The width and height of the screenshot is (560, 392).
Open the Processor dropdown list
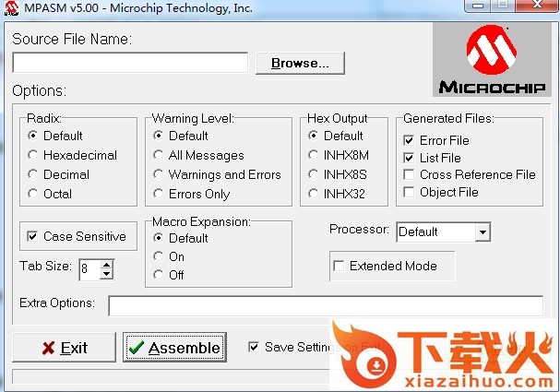coord(483,232)
